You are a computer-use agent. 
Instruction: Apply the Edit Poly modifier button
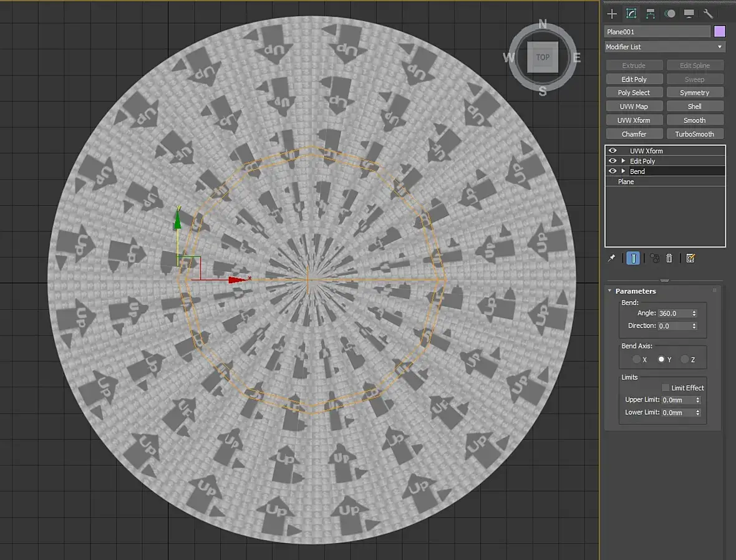coord(634,79)
